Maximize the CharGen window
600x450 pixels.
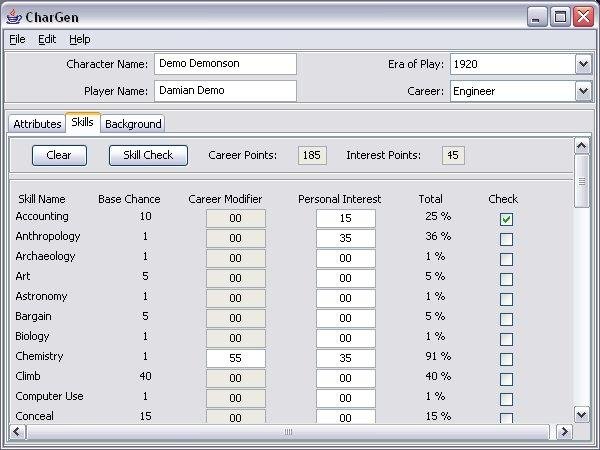click(560, 17)
